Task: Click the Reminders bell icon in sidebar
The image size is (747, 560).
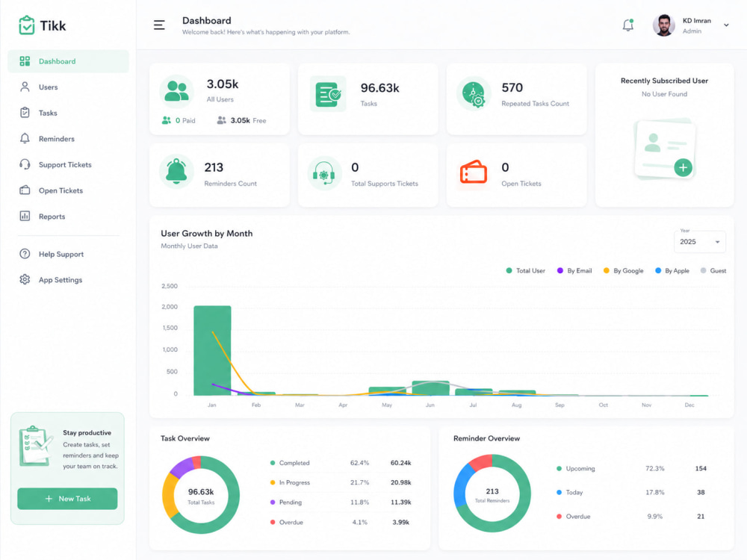Action: point(25,138)
